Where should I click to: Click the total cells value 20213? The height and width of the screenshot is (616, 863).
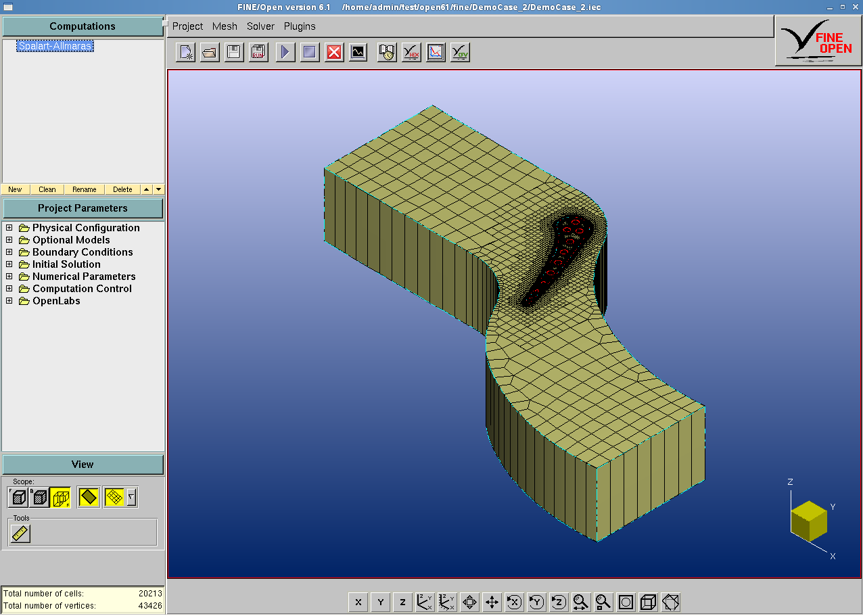click(150, 594)
